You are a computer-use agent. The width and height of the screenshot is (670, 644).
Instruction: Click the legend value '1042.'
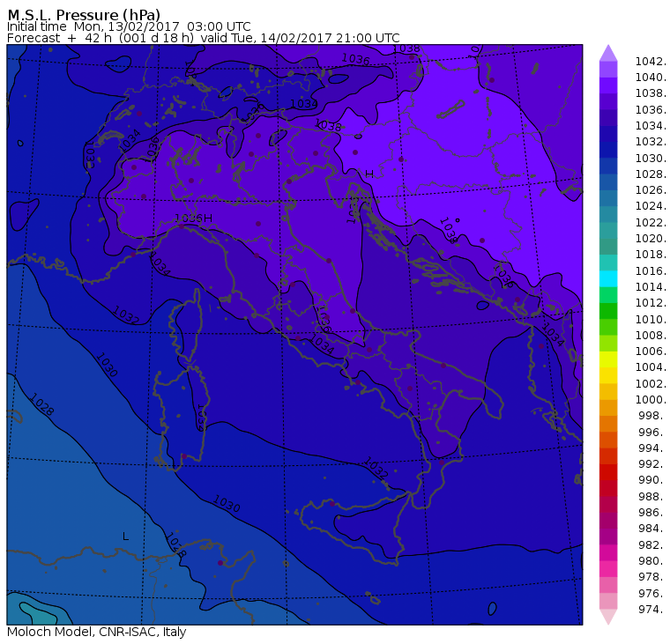coord(651,62)
